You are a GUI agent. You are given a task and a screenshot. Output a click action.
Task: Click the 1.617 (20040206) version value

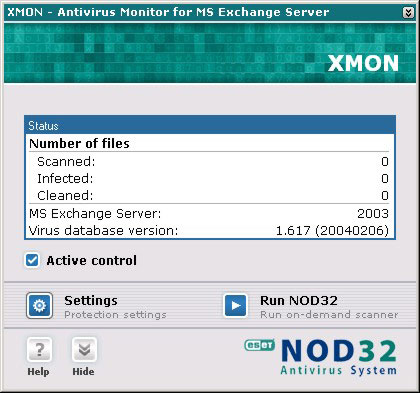(x=332, y=231)
